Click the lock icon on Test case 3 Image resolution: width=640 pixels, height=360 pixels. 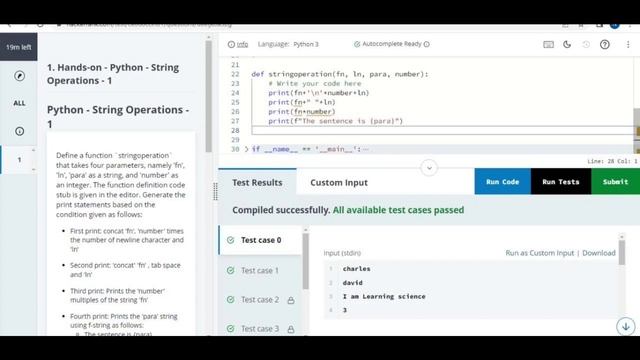coord(291,329)
